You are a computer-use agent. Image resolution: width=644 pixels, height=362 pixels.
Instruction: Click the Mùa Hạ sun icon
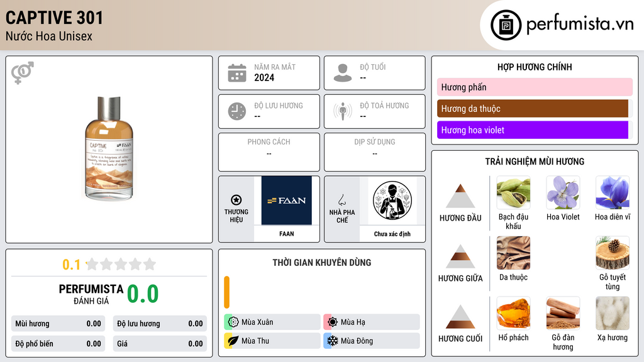point(333,322)
